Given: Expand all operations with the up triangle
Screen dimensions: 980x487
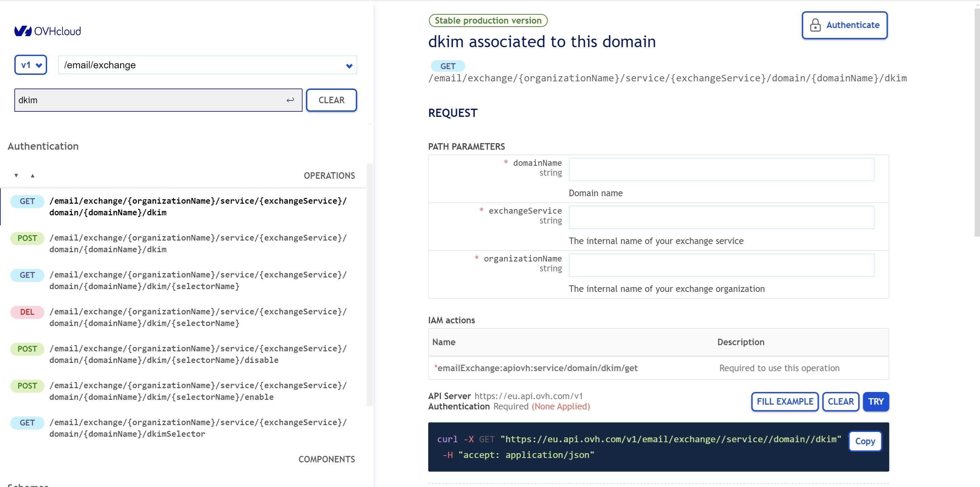Looking at the screenshot, I should (x=33, y=176).
